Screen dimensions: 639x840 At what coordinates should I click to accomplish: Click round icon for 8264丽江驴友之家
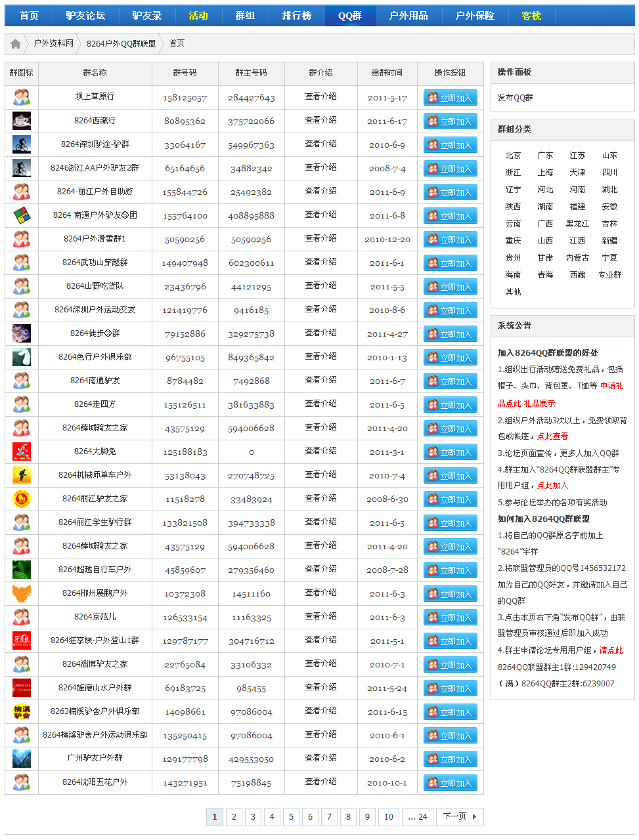pos(22,499)
